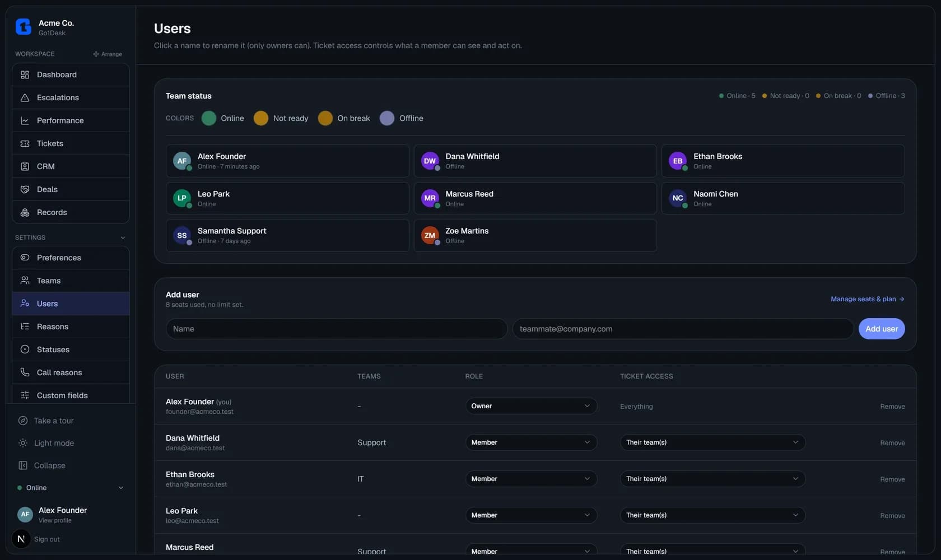The image size is (941, 560).
Task: Click the Dashboard grid icon in sidebar
Action: (25, 74)
